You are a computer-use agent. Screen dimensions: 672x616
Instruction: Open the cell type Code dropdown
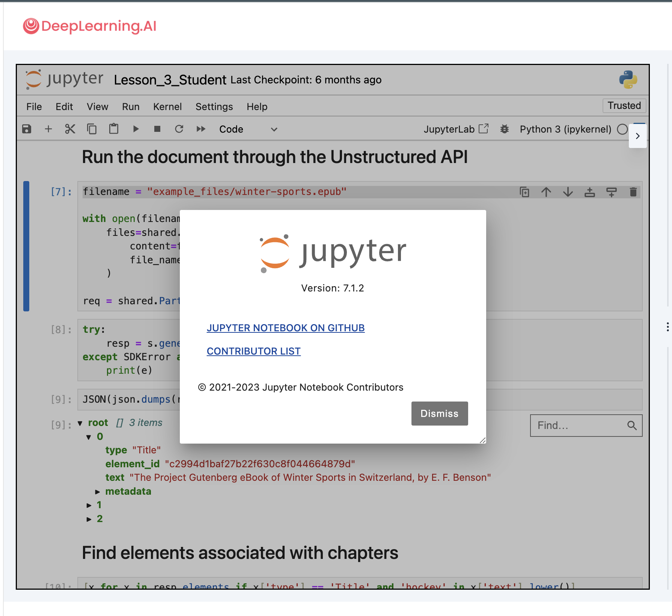[x=248, y=129]
